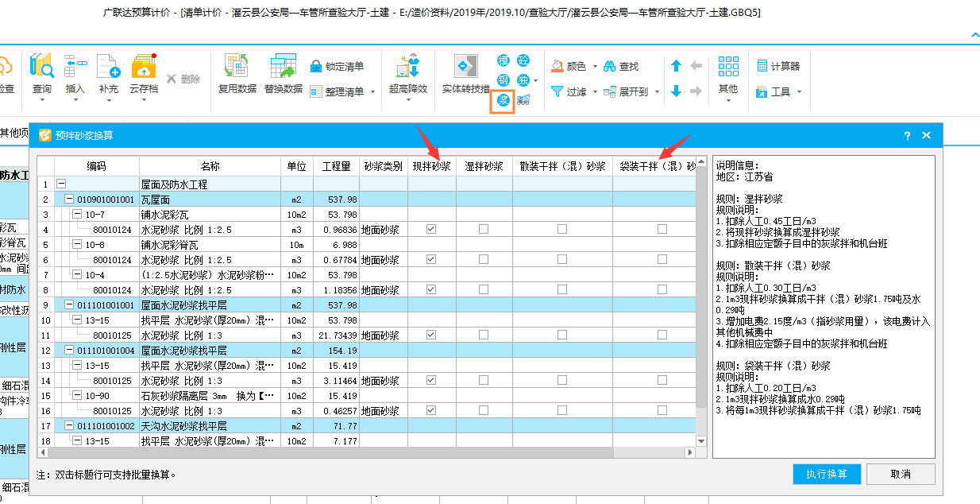Open the 云存档 cloud archive icon
The image size is (980, 504).
click(x=144, y=66)
